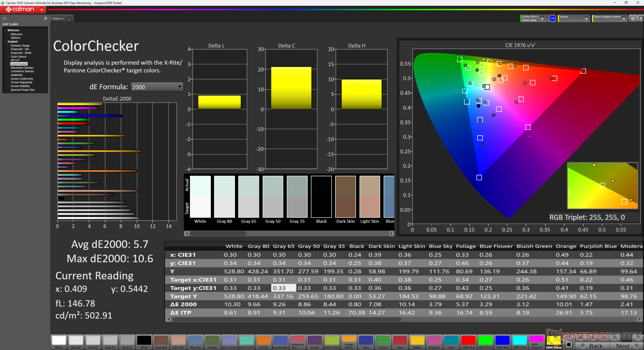Image resolution: width=644 pixels, height=350 pixels.
Task: Select the Cyan patch button
Action: point(451,342)
